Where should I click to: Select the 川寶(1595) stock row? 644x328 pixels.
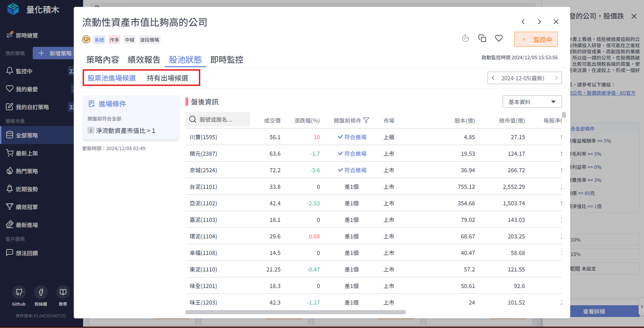(203, 137)
